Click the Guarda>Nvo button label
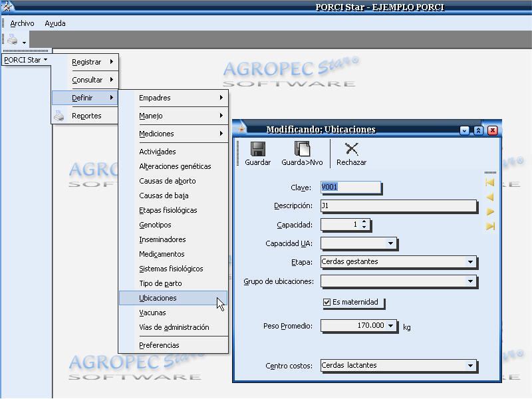Viewport: 532px width, 399px height. point(302,162)
